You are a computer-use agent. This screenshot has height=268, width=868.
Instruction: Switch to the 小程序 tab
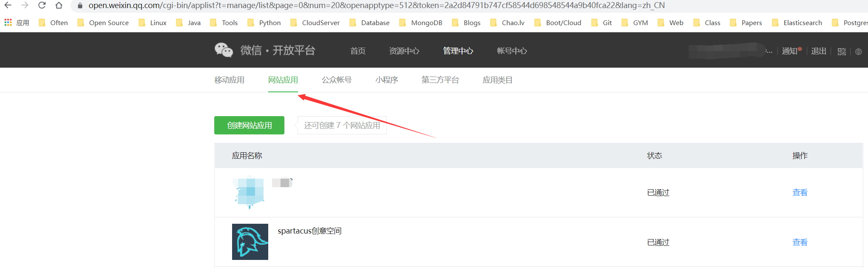coord(386,80)
